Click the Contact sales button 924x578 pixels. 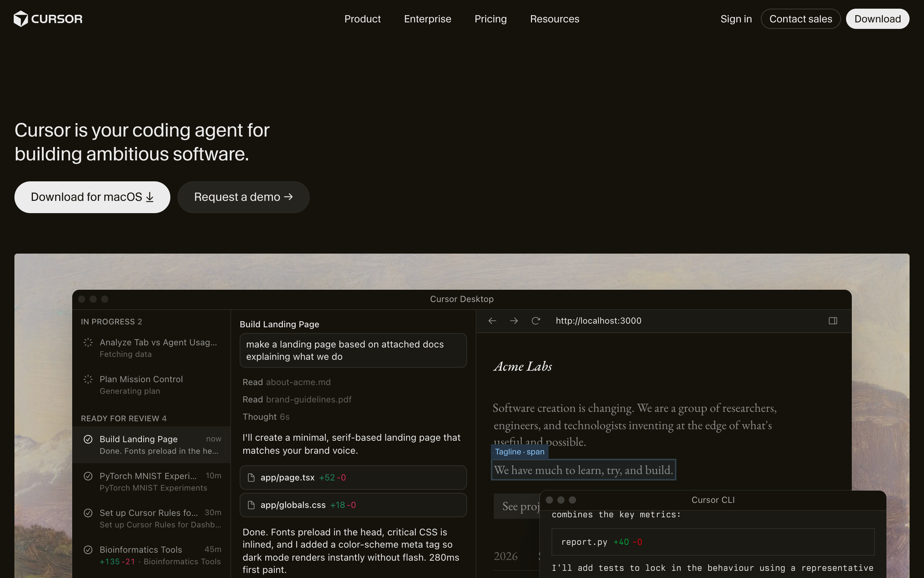(800, 19)
